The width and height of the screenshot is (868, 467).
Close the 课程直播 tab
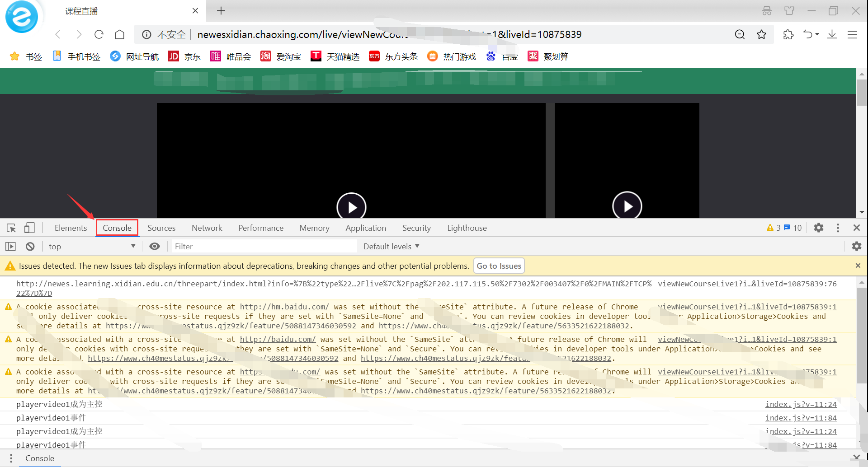(195, 11)
